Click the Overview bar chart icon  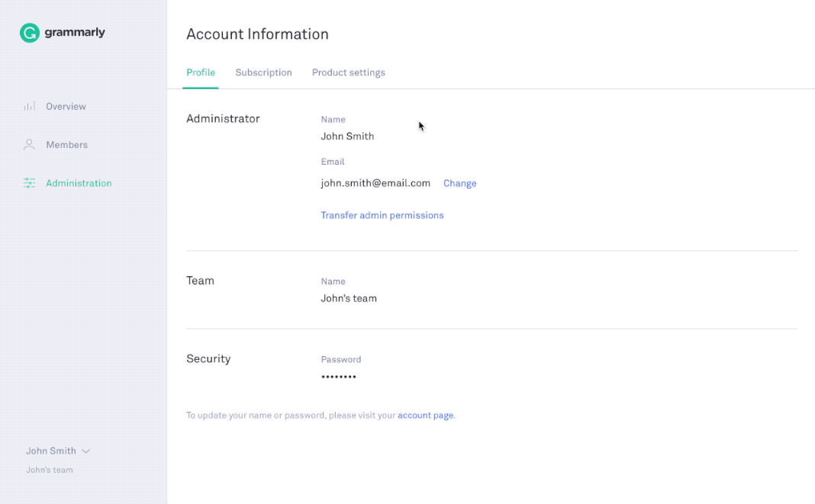30,107
